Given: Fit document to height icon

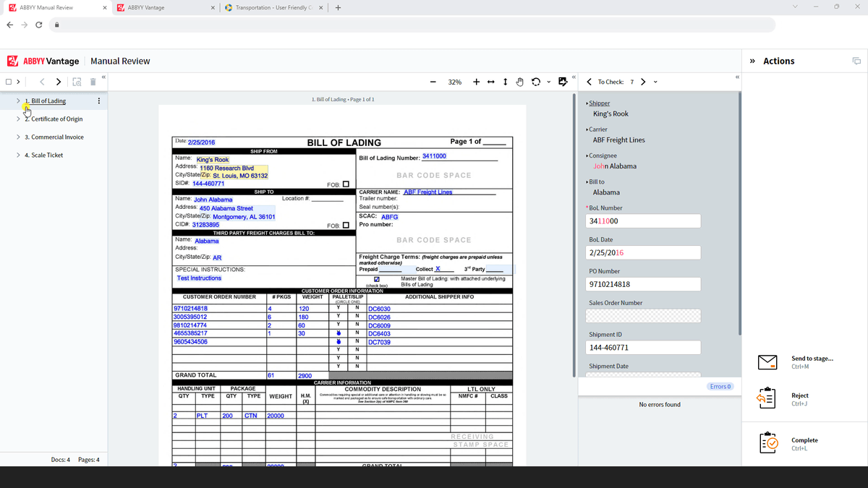Looking at the screenshot, I should pyautogui.click(x=505, y=82).
